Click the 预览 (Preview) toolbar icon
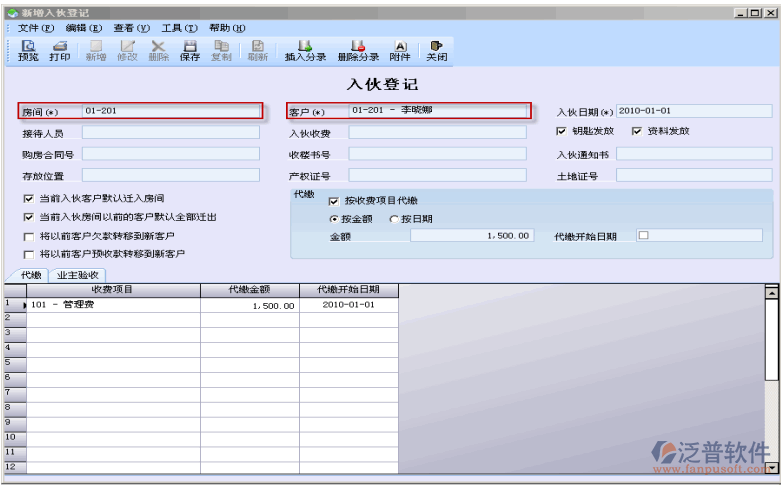This screenshot has height=485, width=781. (28, 51)
